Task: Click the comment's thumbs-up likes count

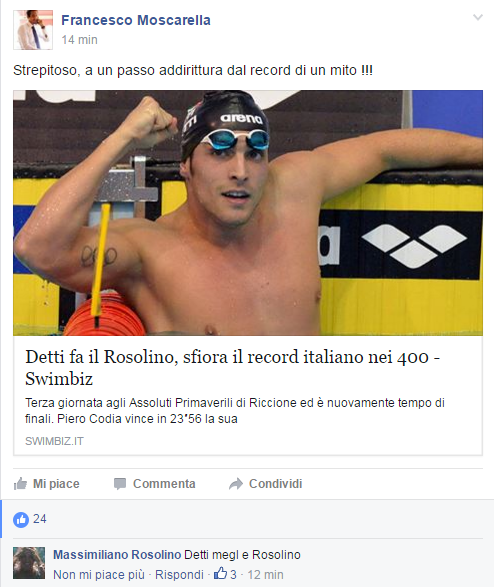Action: (x=225, y=574)
